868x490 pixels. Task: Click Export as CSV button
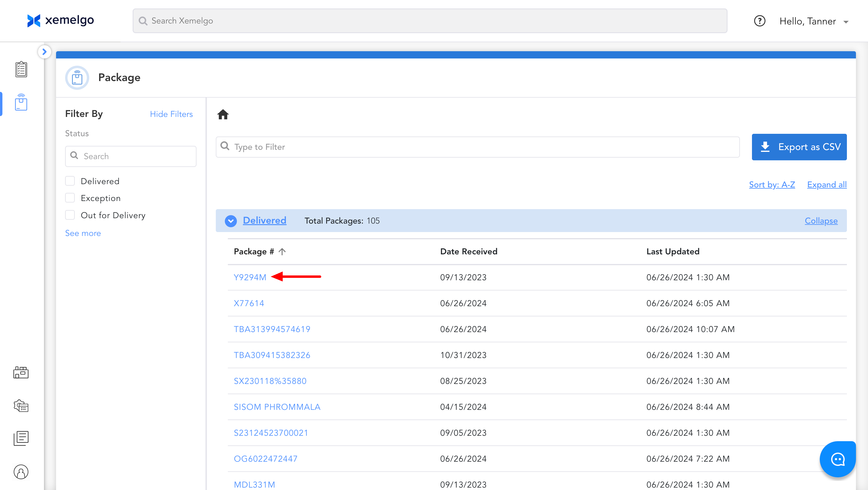click(799, 147)
